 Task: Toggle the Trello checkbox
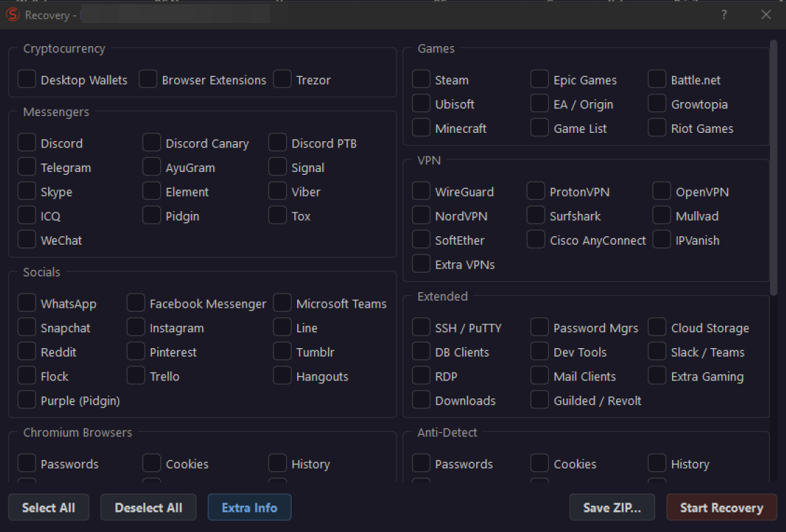click(136, 375)
